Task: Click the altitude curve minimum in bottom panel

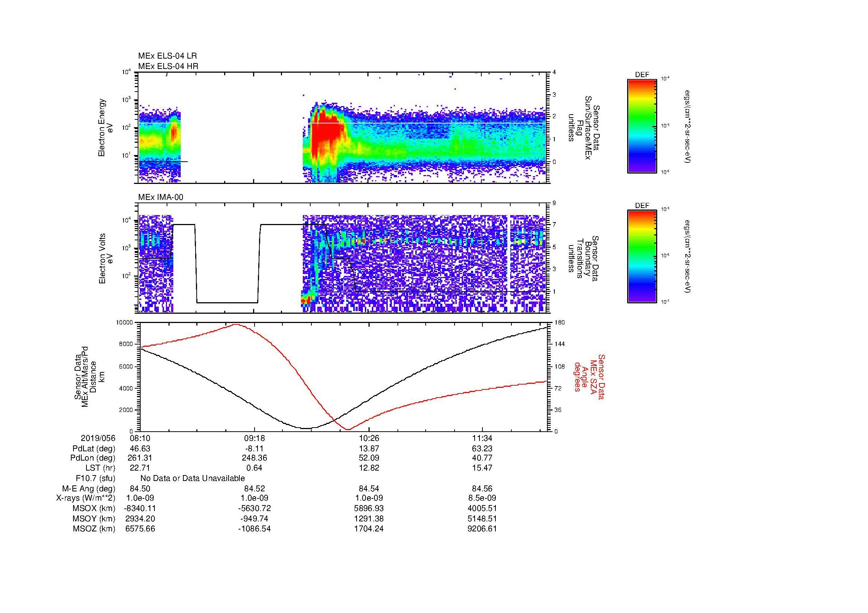Action: (307, 428)
